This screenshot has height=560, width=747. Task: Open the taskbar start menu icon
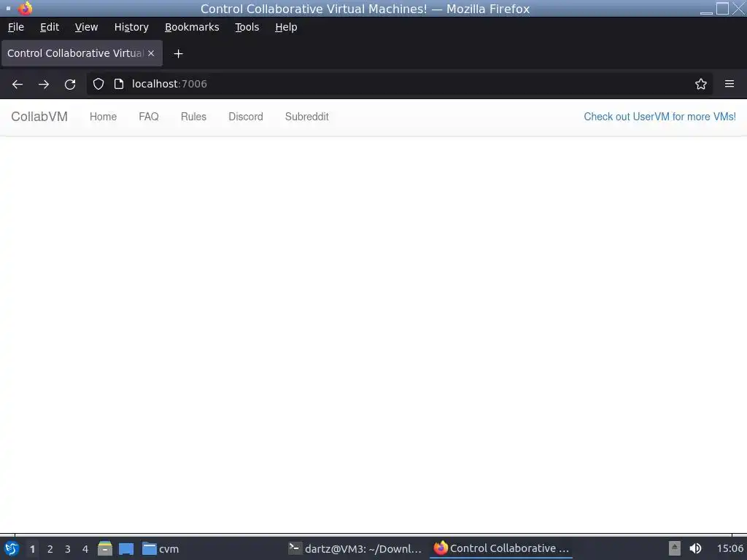(x=12, y=548)
